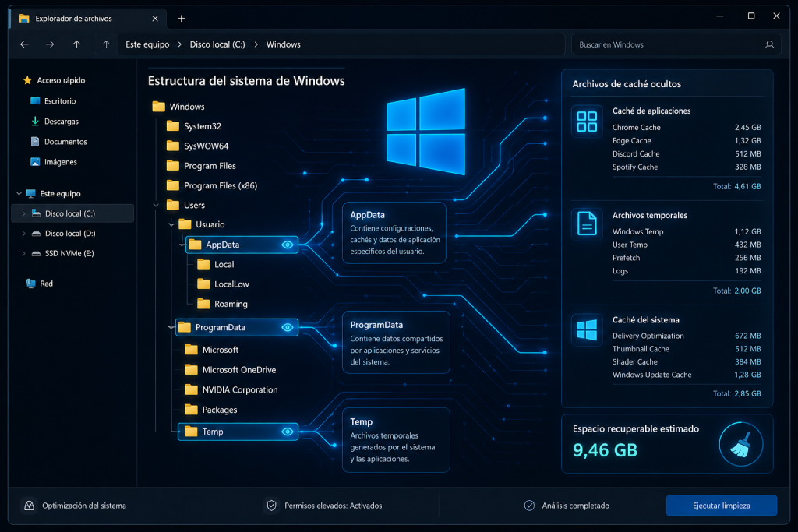This screenshot has height=532, width=798.
Task: Expand the Disco local (D:) chevron
Action: click(23, 234)
